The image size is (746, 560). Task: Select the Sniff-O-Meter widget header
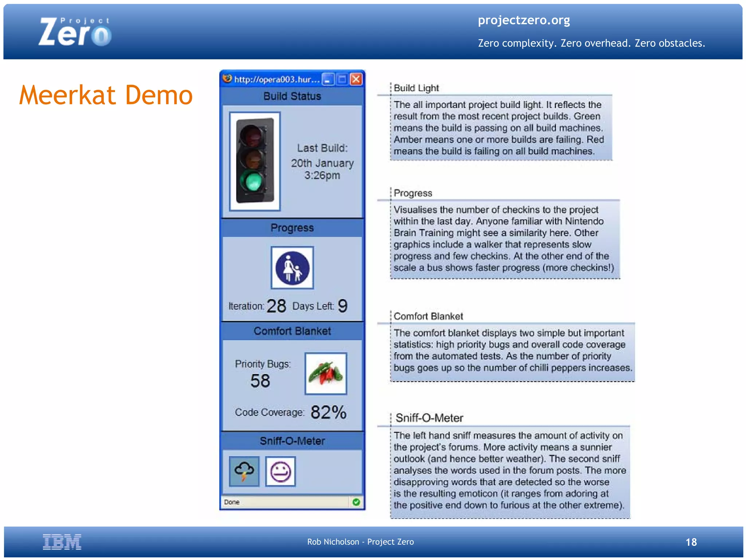[x=292, y=441]
